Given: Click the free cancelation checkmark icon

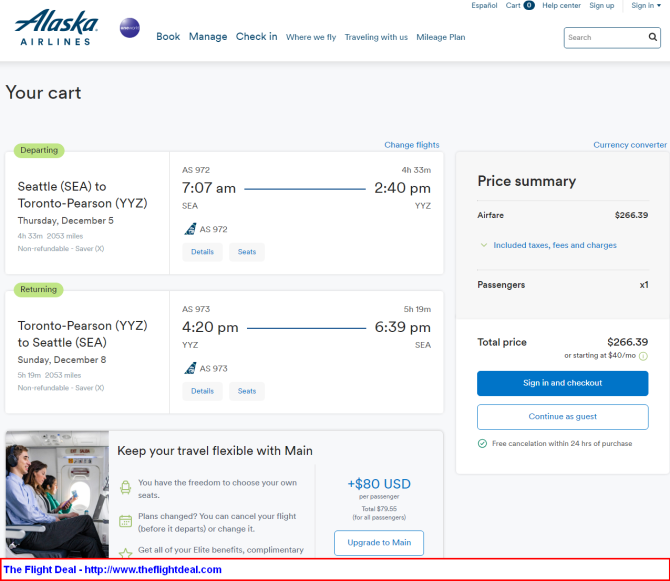Looking at the screenshot, I should pyautogui.click(x=482, y=443).
